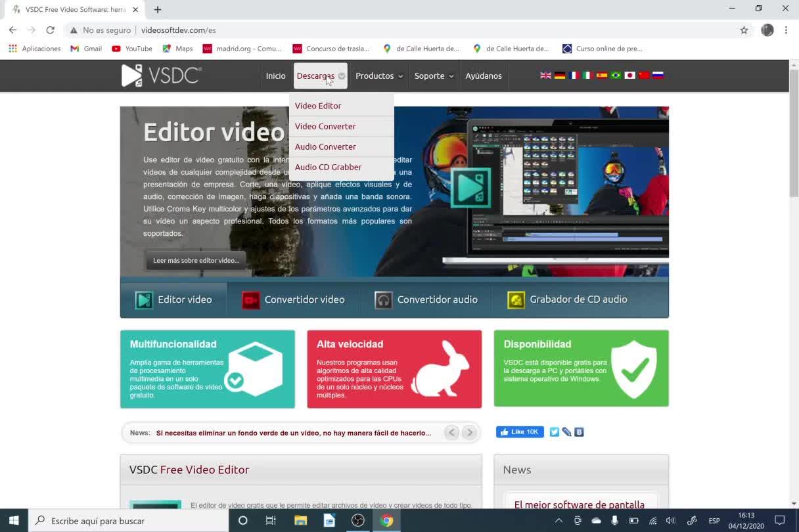This screenshot has width=799, height=532.
Task: Open the madrid.org bookmark
Action: [x=242, y=49]
